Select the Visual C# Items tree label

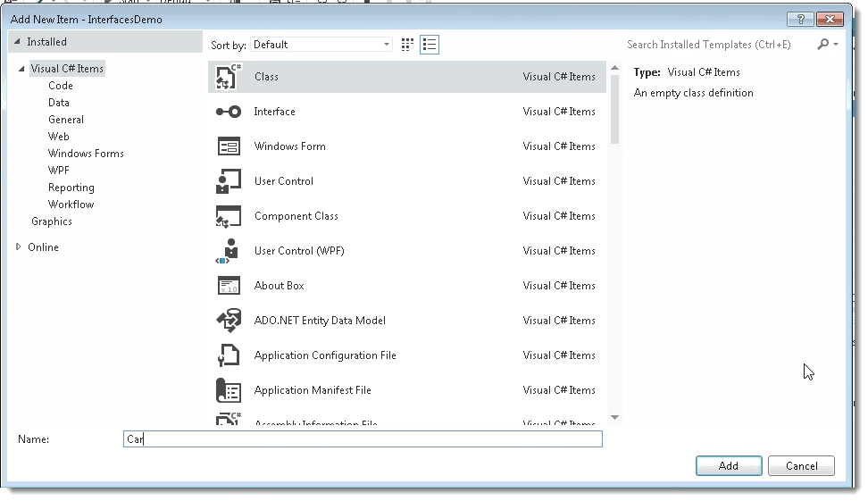(x=67, y=69)
